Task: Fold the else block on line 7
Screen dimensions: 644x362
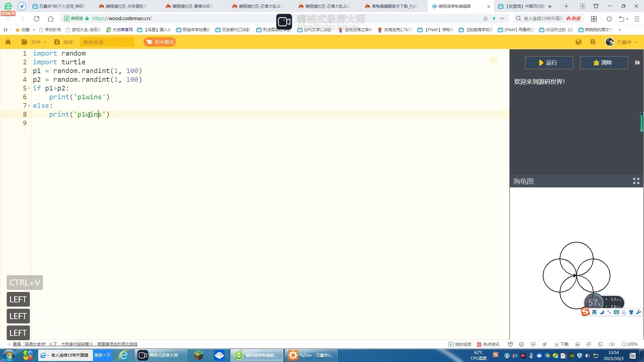Action: pyautogui.click(x=29, y=106)
